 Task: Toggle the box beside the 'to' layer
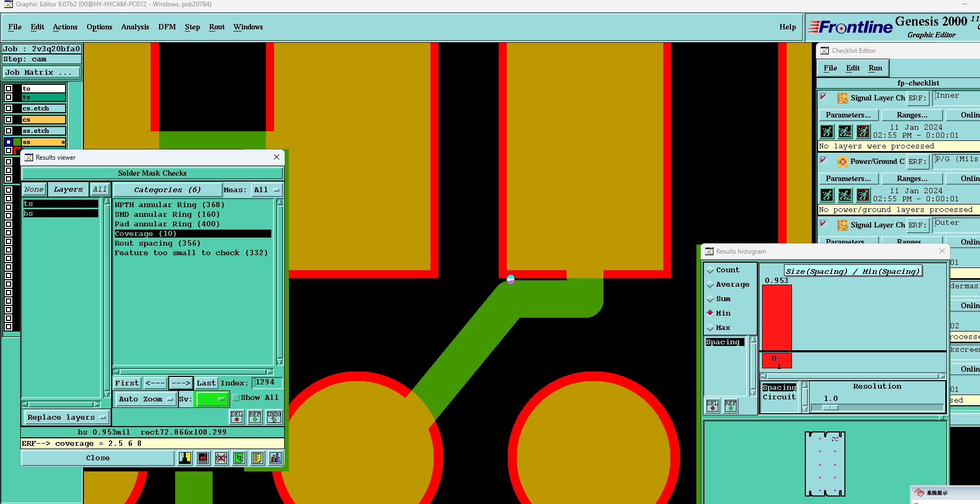point(9,89)
